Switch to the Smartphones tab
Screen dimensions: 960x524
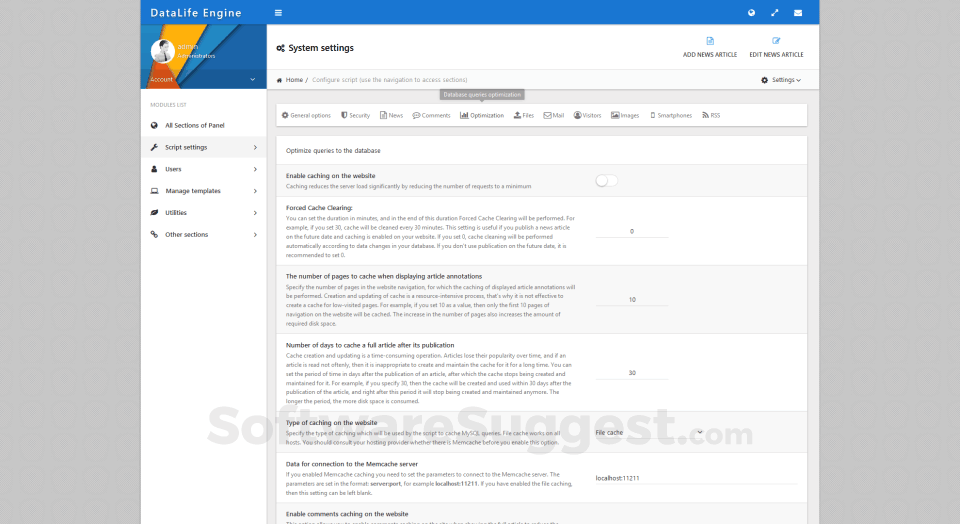click(x=671, y=115)
